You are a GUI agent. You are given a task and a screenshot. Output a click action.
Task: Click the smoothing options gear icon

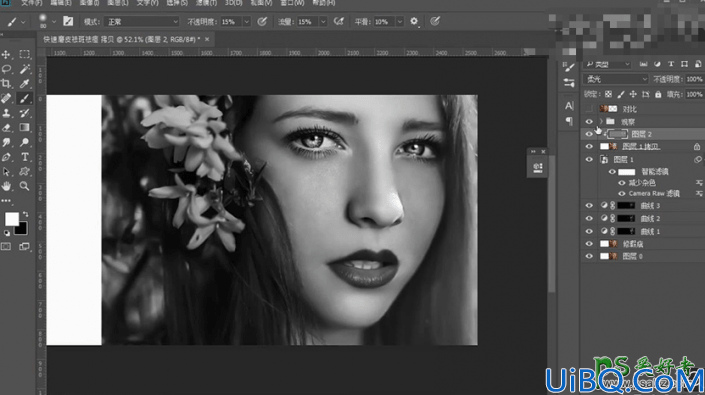(x=414, y=21)
